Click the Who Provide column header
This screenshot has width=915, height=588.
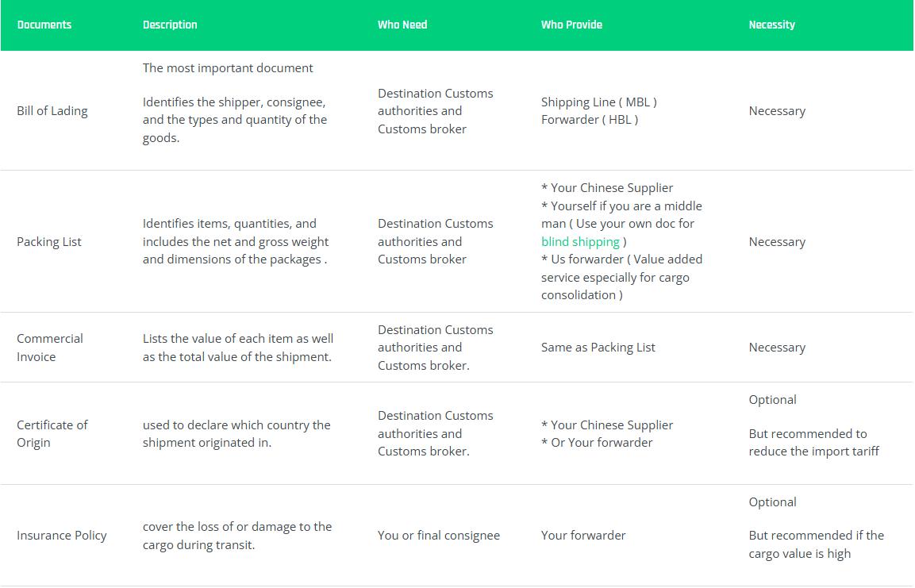pos(571,25)
